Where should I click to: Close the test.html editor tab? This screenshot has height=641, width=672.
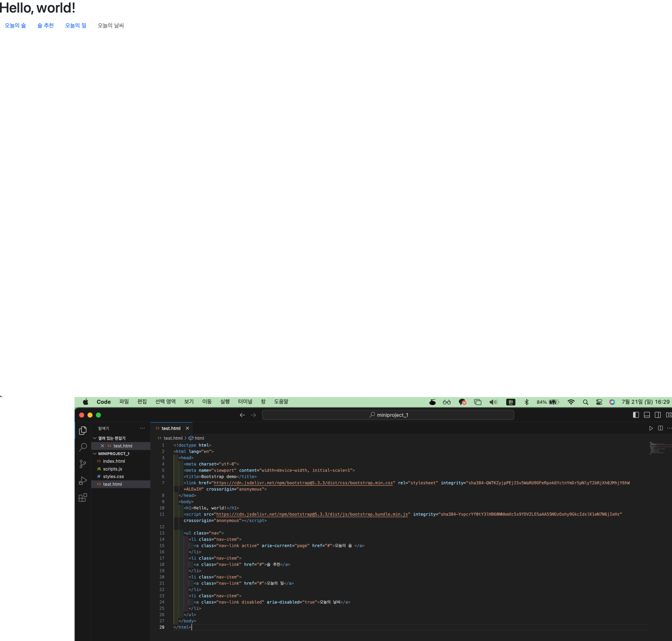click(187, 428)
